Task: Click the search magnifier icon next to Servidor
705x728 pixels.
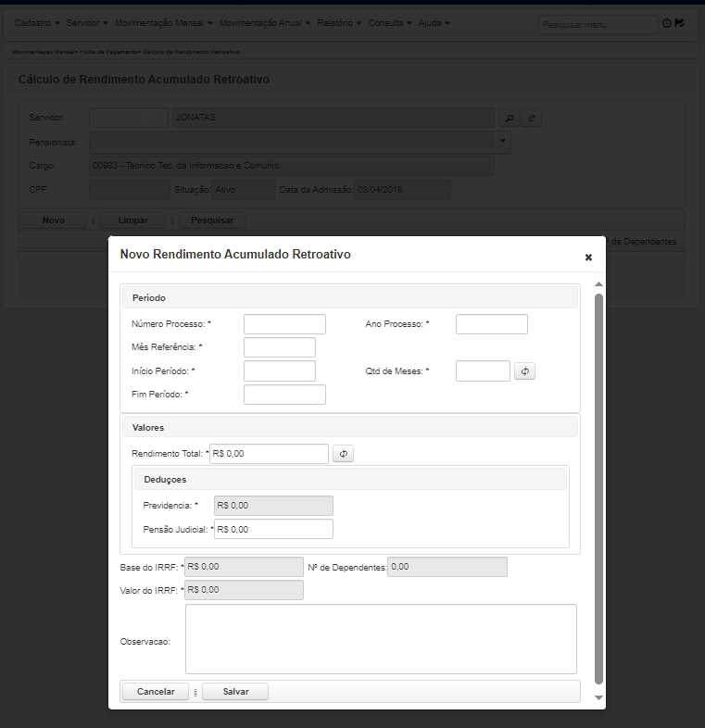Action: point(509,118)
